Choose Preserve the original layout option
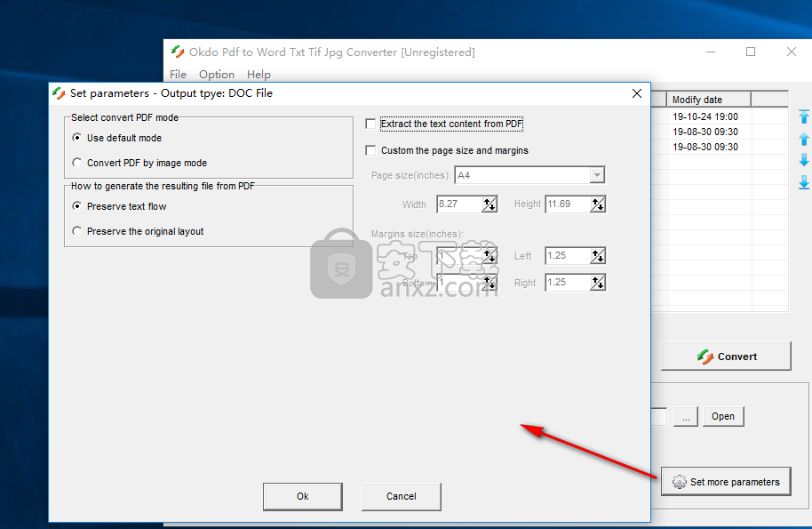This screenshot has height=529, width=812. tap(77, 231)
